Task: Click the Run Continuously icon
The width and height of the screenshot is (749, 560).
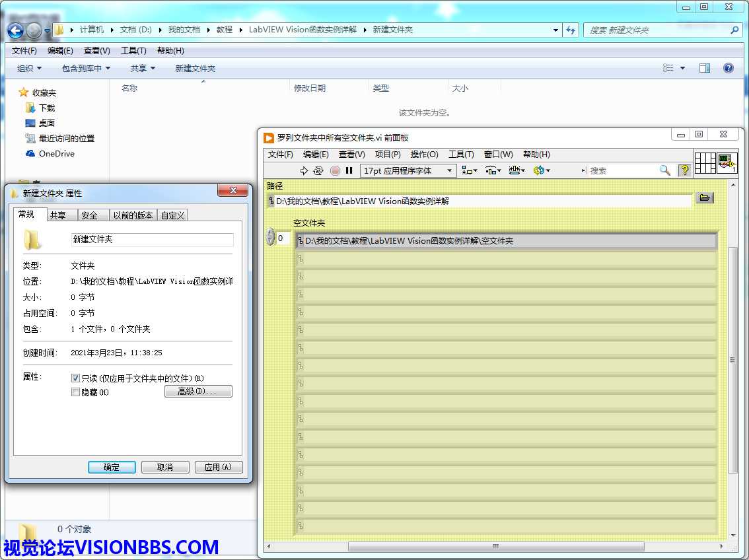Action: (318, 170)
